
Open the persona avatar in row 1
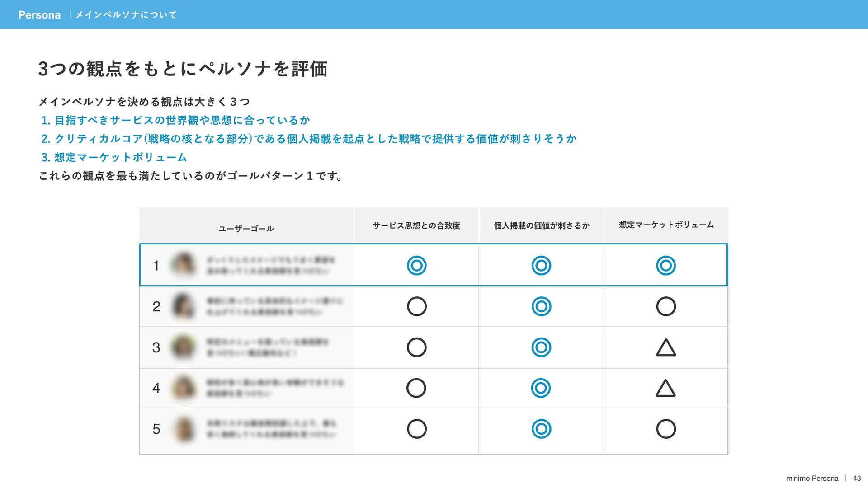(x=184, y=264)
